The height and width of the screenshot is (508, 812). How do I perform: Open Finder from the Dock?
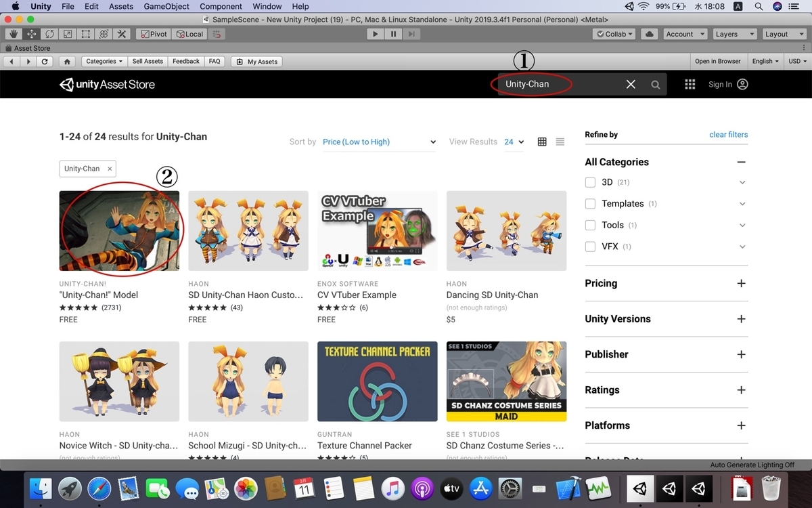pyautogui.click(x=42, y=488)
